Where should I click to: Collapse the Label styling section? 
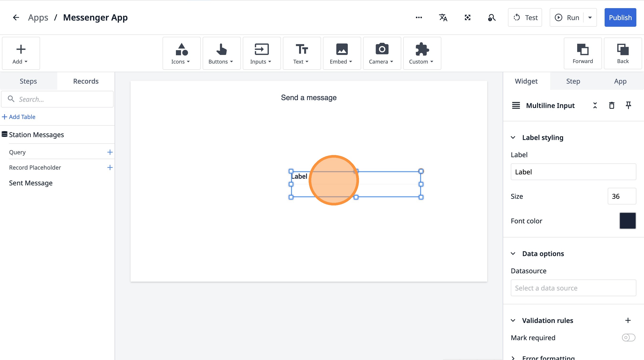point(513,138)
